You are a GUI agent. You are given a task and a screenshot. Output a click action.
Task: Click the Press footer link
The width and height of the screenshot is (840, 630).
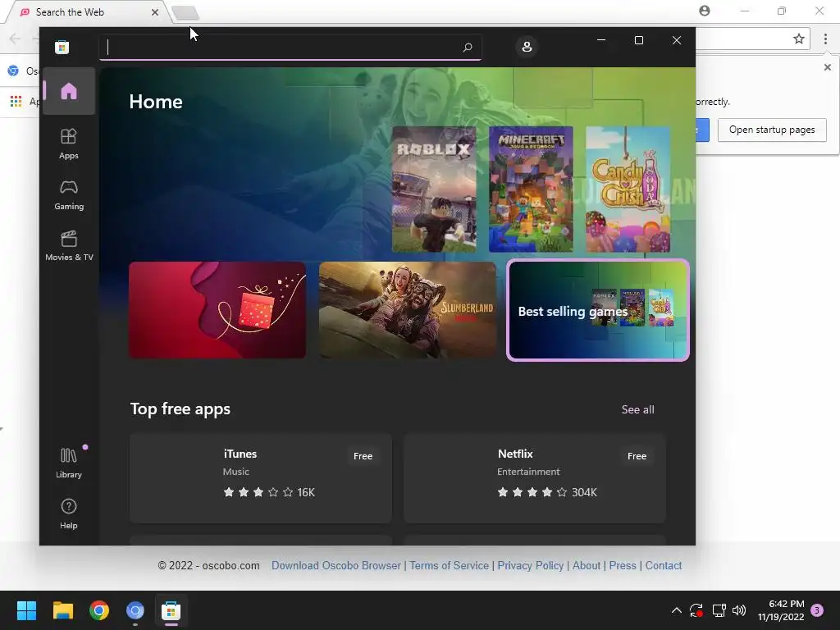(x=623, y=566)
